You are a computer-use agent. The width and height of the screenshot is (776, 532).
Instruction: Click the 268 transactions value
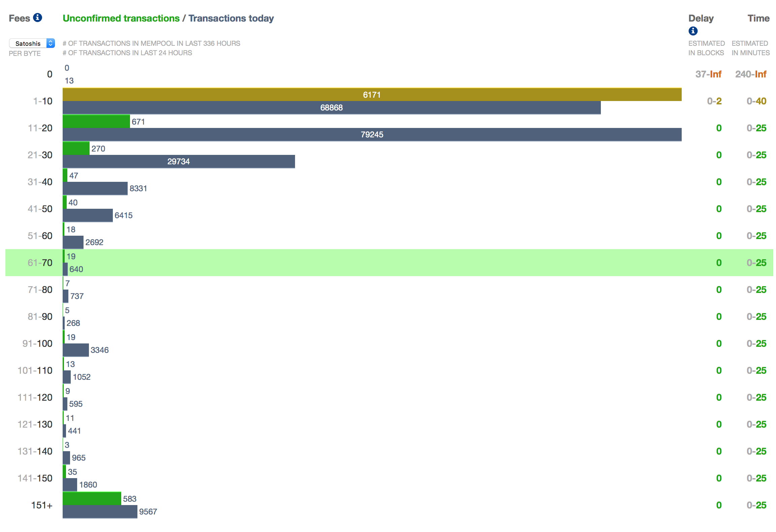(73, 323)
